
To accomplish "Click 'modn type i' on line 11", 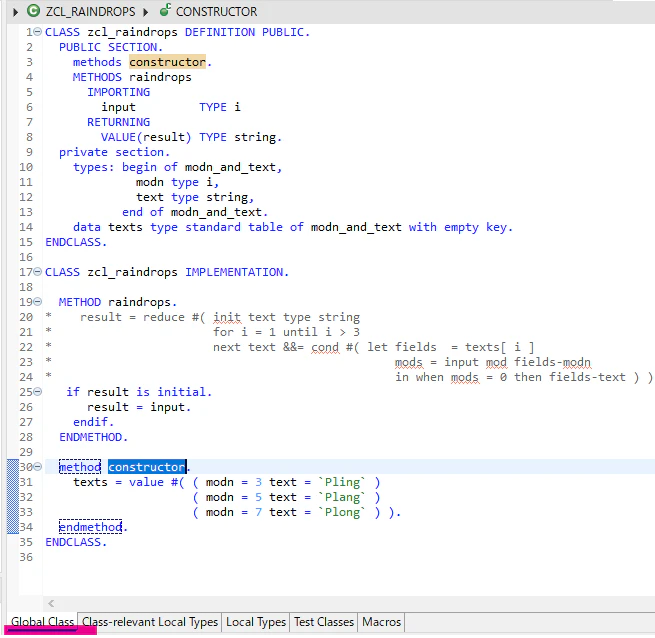I will (x=175, y=182).
